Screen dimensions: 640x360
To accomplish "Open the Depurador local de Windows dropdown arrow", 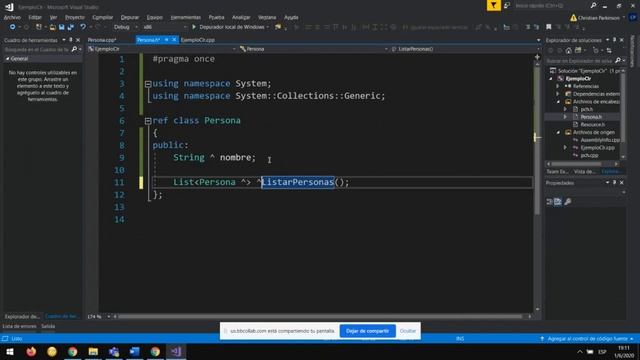I will click(x=268, y=27).
